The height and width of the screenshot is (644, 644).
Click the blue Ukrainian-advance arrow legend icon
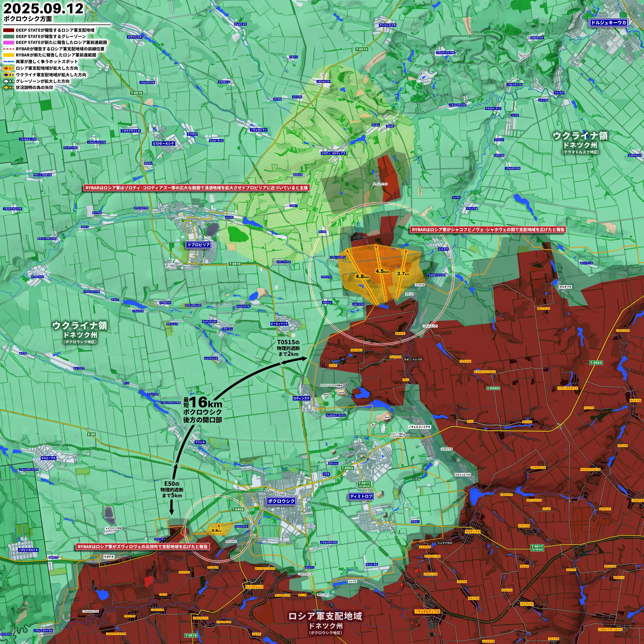[9, 75]
